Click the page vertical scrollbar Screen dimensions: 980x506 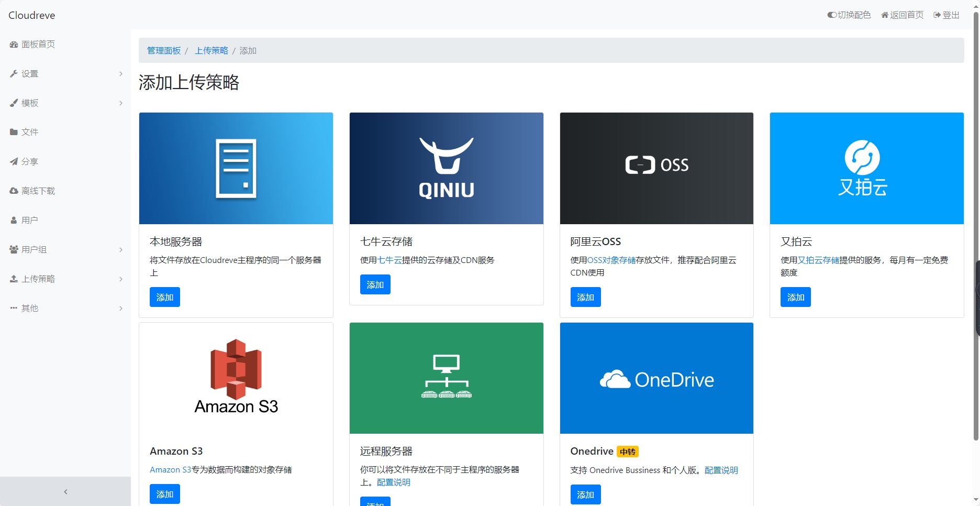point(976,225)
